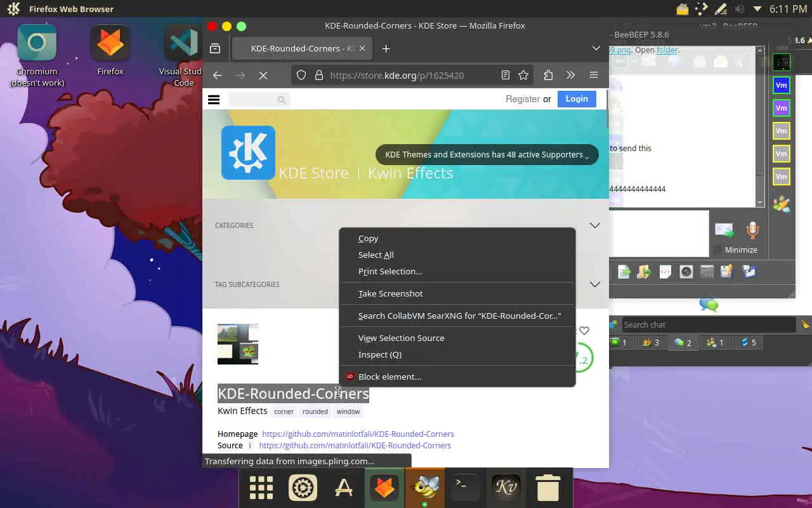
Task: Click the 'folder' link in BeeBEEP chat
Action: pyautogui.click(x=667, y=50)
